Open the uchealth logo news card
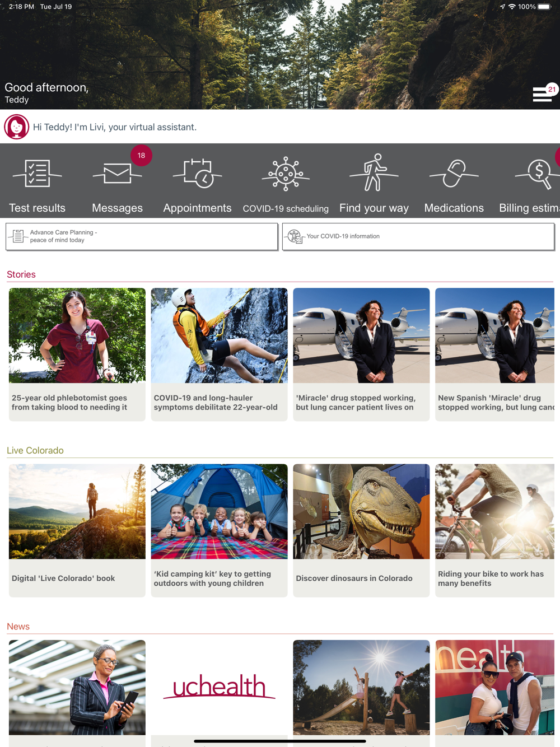The width and height of the screenshot is (560, 747). [219, 688]
